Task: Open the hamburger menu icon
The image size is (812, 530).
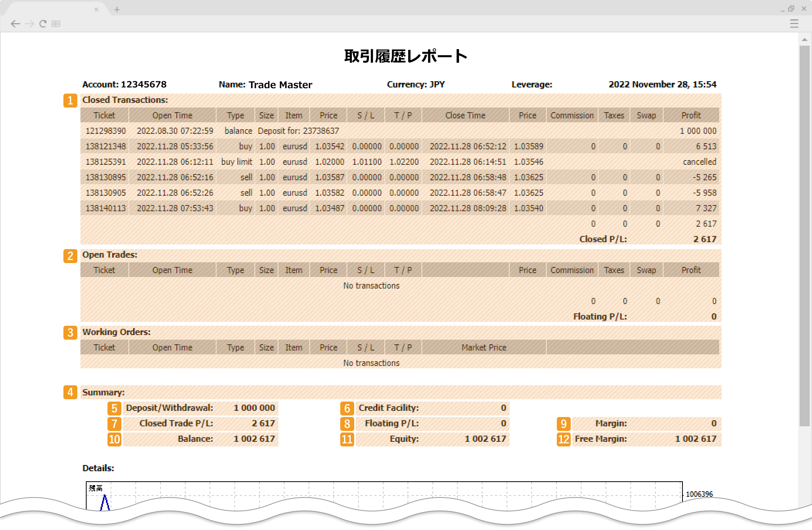Action: [x=794, y=24]
